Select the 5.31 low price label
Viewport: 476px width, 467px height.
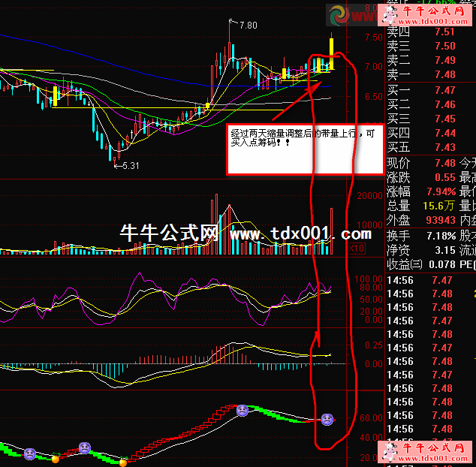(x=131, y=166)
